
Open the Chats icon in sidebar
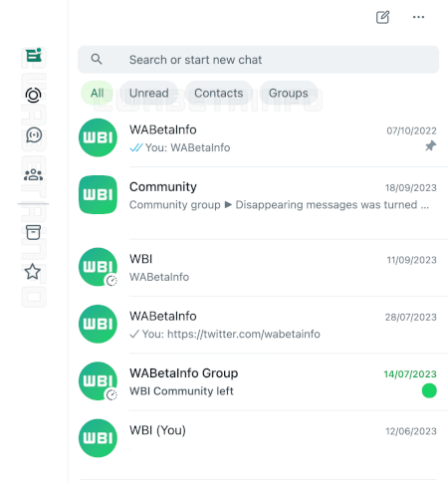pyautogui.click(x=34, y=55)
